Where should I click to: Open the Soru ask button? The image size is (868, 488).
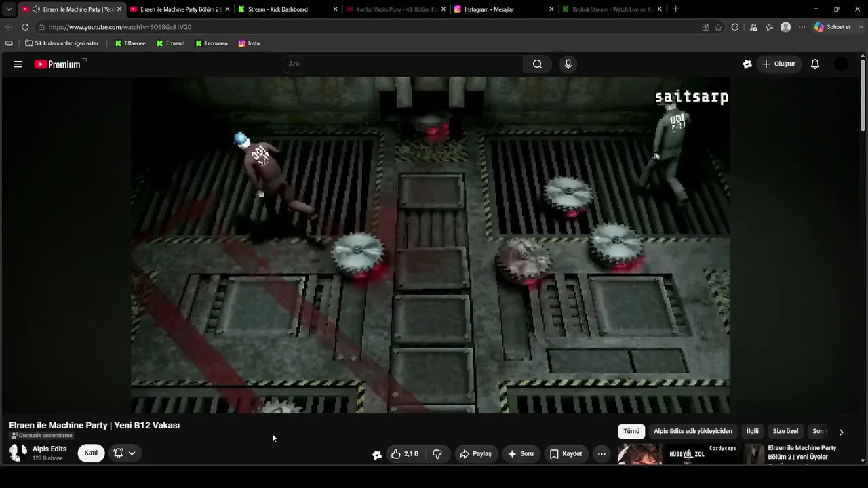point(521,454)
